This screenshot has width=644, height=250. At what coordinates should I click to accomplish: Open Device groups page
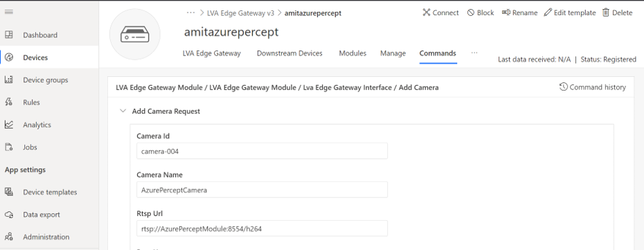tap(46, 80)
